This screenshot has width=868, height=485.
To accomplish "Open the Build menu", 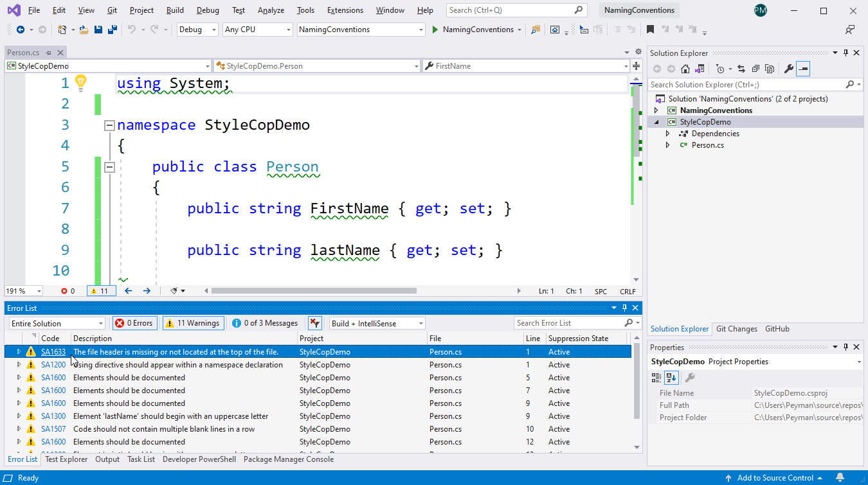I will pos(175,10).
